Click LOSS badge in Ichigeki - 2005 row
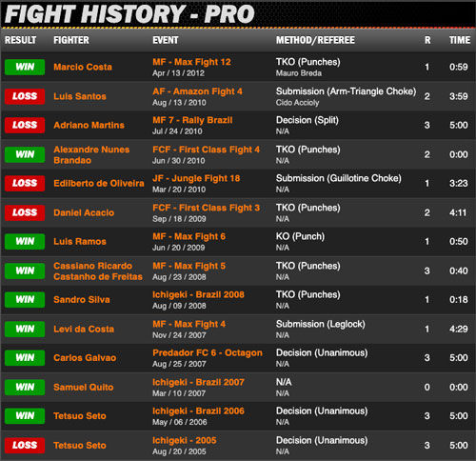This screenshot has height=461, width=476. coord(25,445)
